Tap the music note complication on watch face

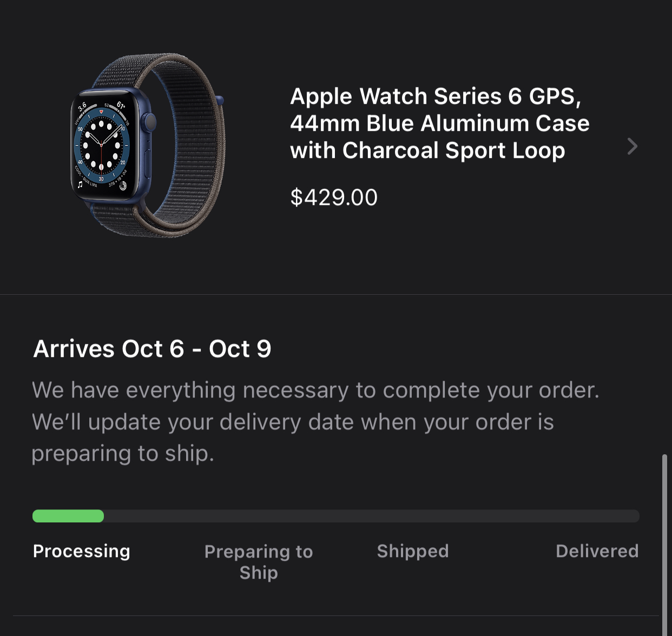[80, 184]
